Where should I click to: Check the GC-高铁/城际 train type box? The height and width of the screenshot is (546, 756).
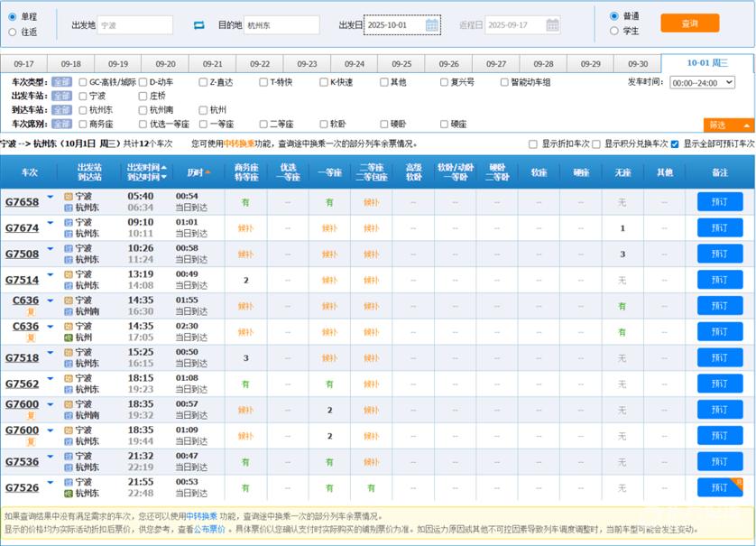[x=84, y=82]
